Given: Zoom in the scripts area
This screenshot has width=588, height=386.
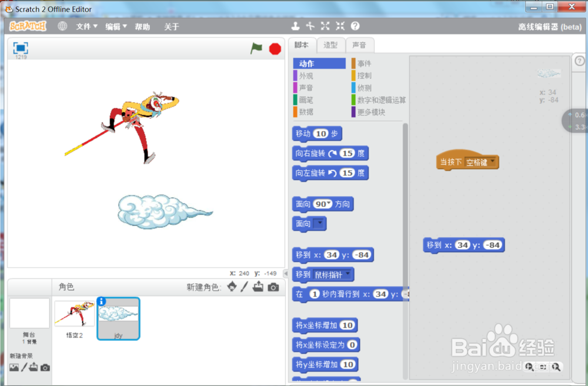Looking at the screenshot, I should pos(556,367).
